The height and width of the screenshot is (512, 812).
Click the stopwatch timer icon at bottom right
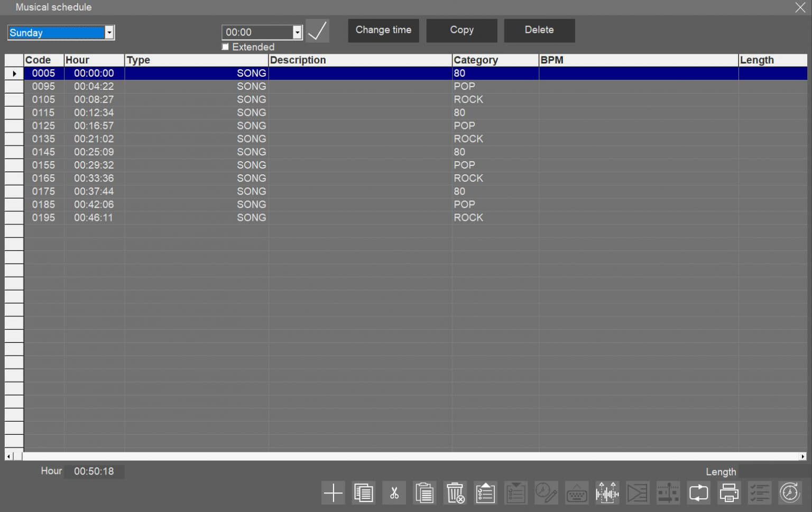[790, 492]
